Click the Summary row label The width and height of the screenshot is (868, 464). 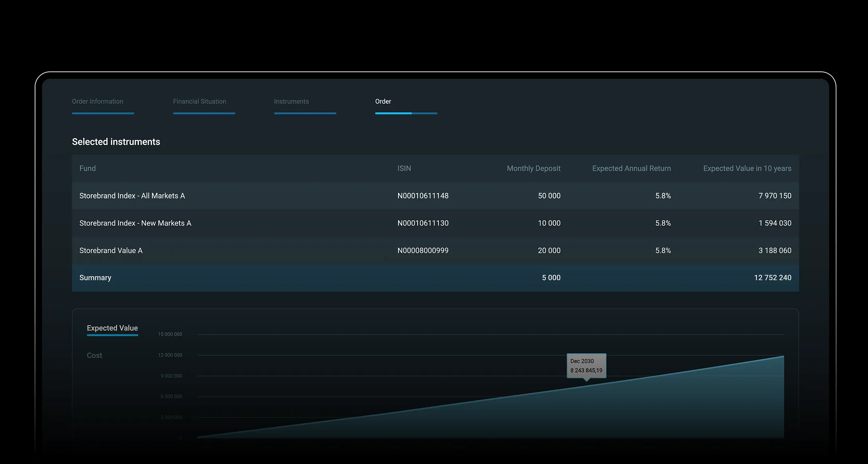coord(95,278)
